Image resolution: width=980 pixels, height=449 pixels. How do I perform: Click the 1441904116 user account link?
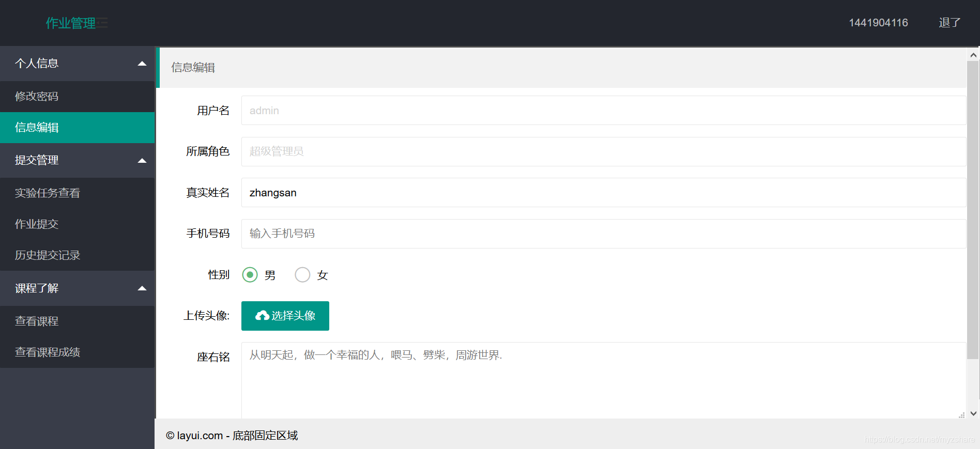(878, 23)
